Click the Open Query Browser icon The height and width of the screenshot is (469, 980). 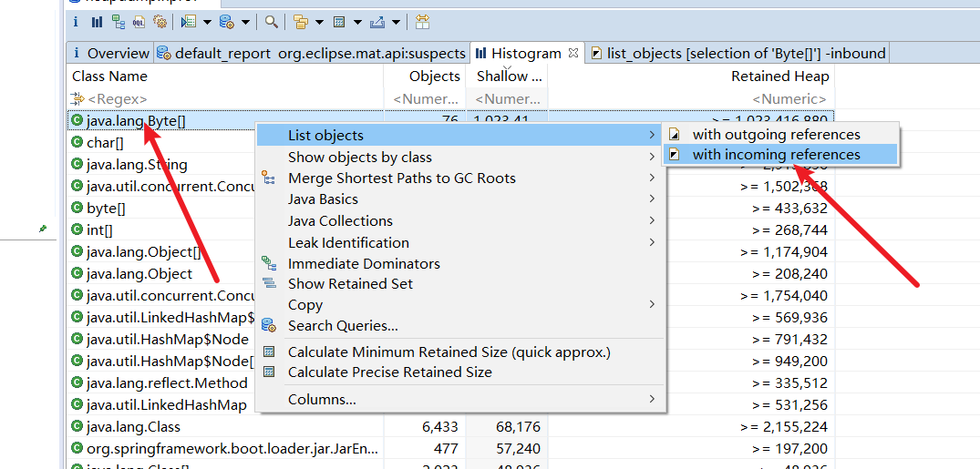point(226,21)
